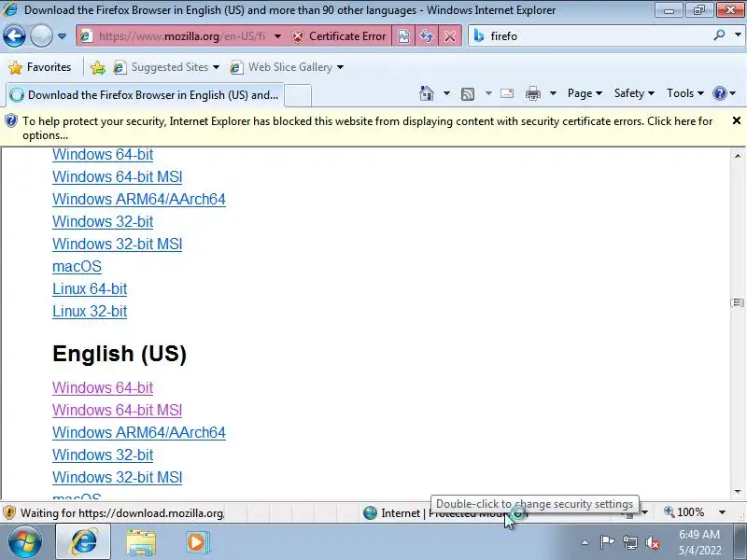The width and height of the screenshot is (747, 560).
Task: Click the scrollbar up arrow
Action: [x=738, y=156]
